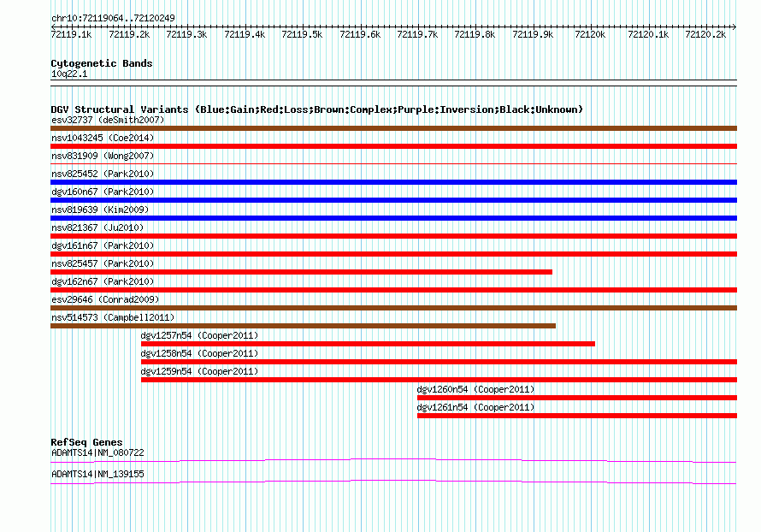Image resolution: width=761 pixels, height=532 pixels.
Task: Select the nsv1043245 (Coe2014) label
Action: (x=103, y=138)
